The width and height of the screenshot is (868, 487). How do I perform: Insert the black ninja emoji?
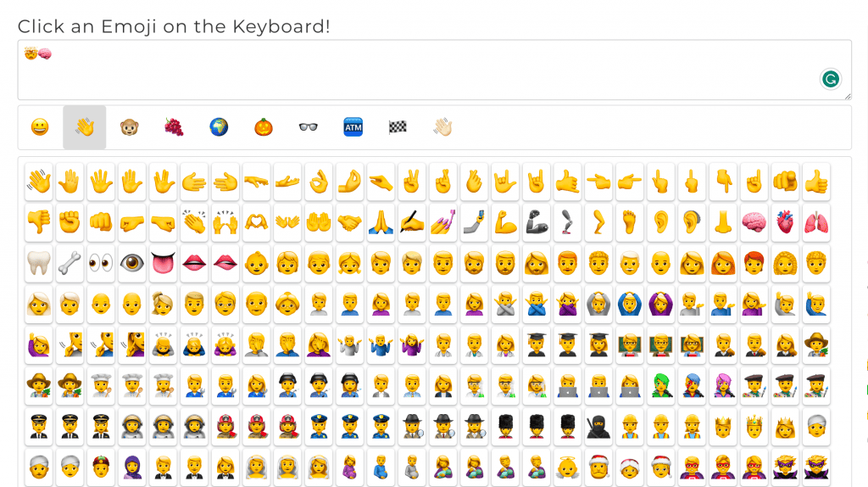[x=598, y=427]
